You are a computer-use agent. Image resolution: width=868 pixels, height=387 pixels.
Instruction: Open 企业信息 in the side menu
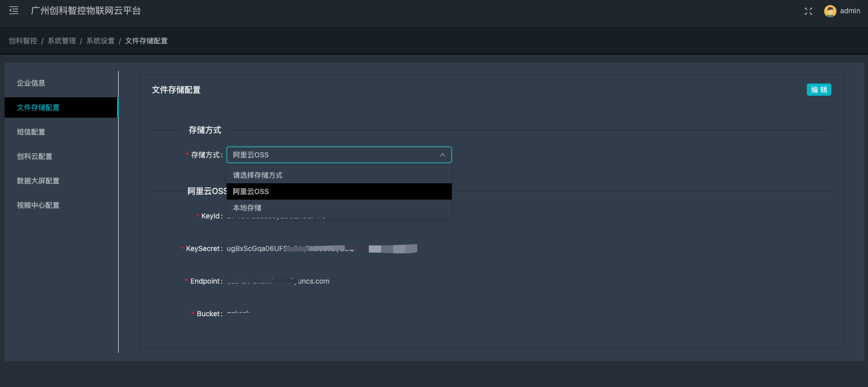[31, 83]
